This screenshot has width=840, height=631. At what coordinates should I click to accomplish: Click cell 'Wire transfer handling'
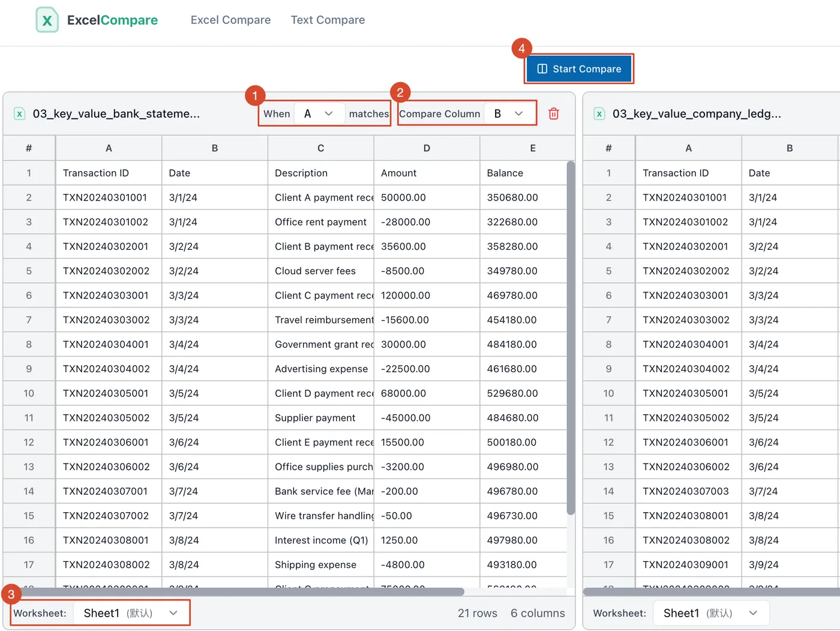(320, 516)
